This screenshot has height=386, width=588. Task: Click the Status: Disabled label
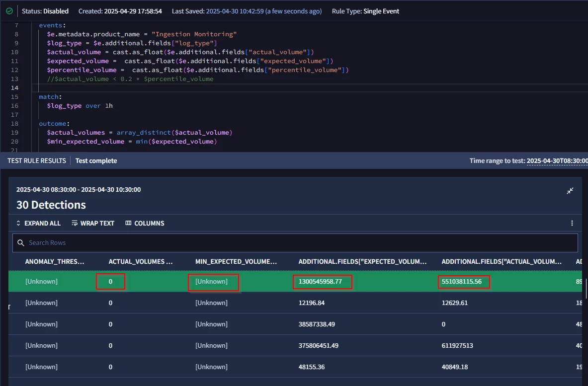coord(45,11)
